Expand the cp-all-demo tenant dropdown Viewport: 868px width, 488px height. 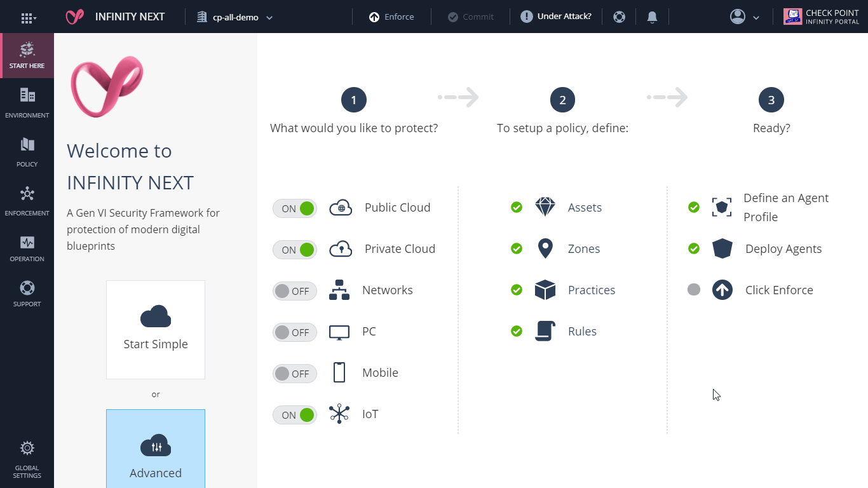coord(269,18)
